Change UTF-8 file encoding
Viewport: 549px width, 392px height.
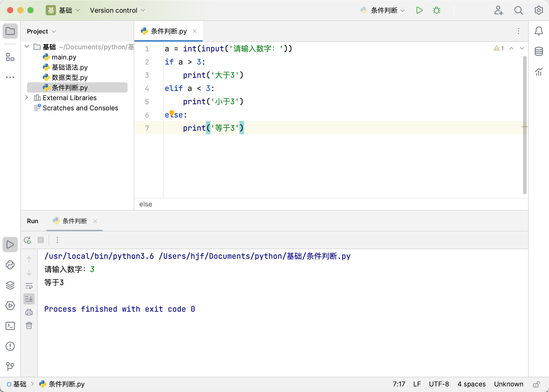(439, 384)
